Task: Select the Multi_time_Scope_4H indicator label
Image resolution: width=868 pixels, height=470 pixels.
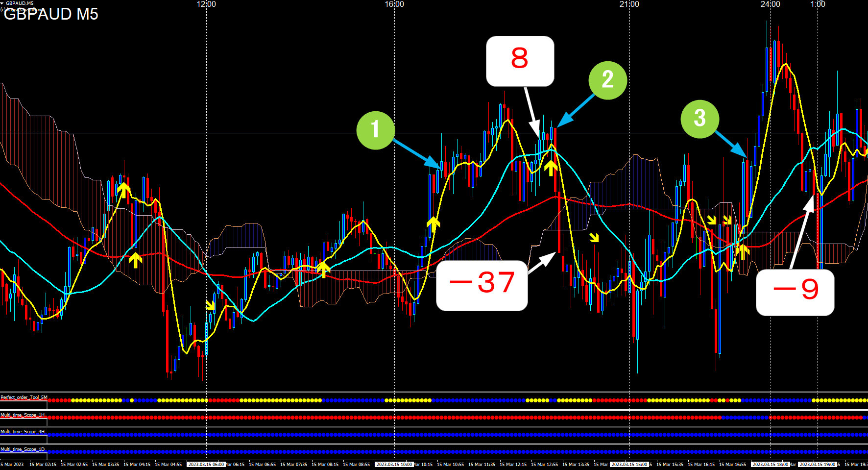Action: [23, 432]
